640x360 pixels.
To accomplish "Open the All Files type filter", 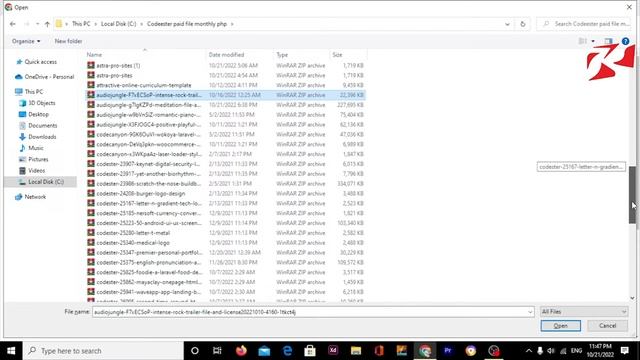I will 584,312.
